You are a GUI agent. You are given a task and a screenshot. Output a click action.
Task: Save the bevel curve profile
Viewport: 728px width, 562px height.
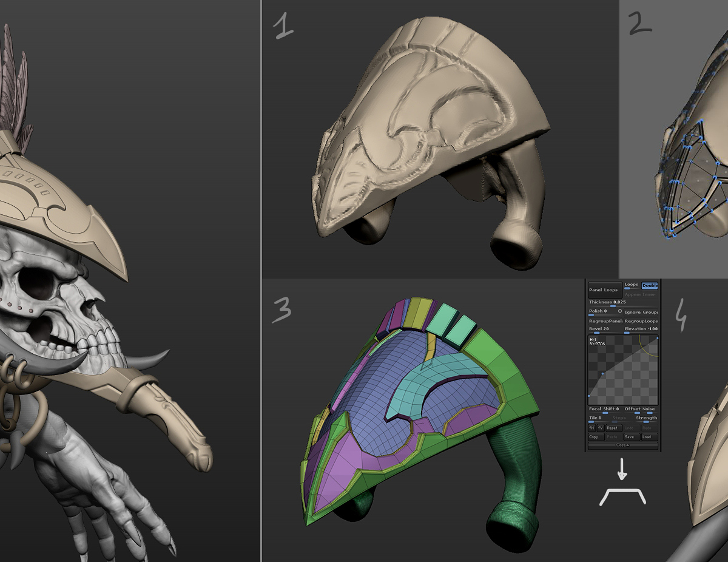point(632,437)
